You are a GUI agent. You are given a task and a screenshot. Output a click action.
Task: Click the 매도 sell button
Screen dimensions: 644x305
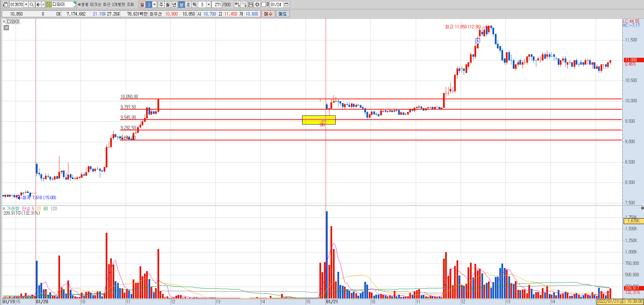[x=283, y=14]
